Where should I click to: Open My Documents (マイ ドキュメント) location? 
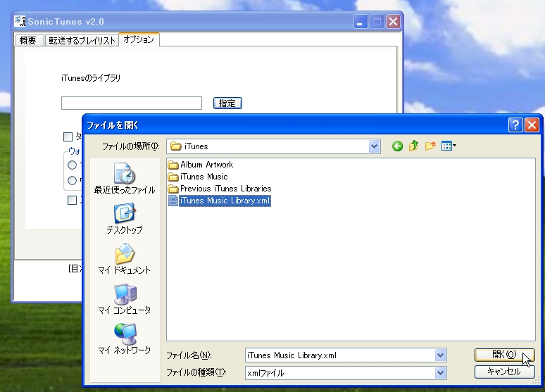[x=125, y=259]
